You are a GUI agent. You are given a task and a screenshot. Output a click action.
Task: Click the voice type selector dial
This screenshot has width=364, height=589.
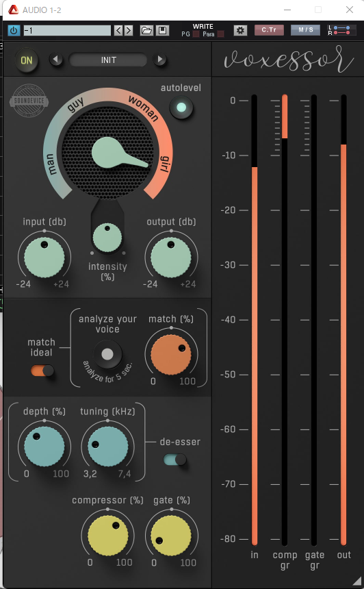pos(108,153)
